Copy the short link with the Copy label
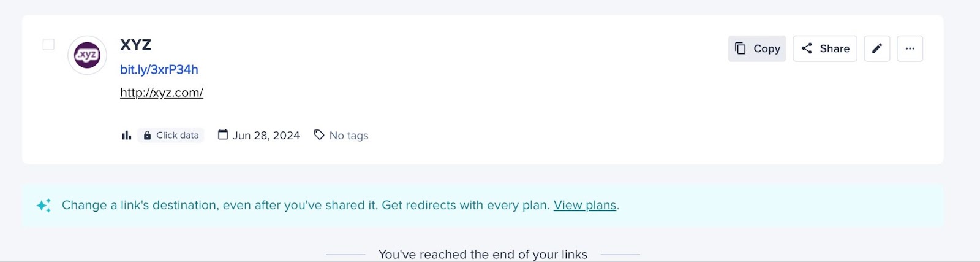Screen dimensions: 980x262 point(767,48)
